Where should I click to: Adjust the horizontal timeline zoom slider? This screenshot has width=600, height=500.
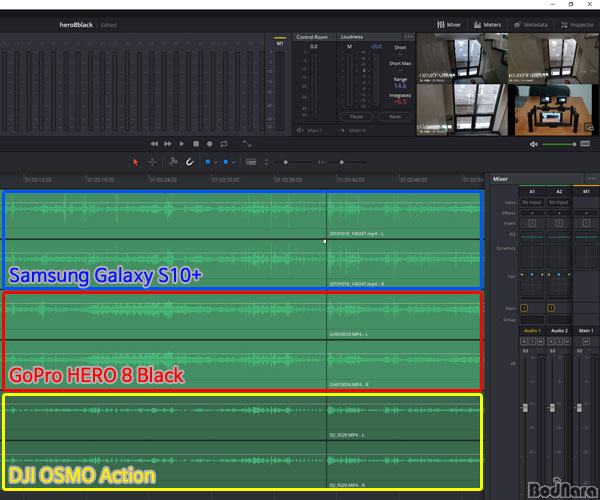[x=349, y=162]
